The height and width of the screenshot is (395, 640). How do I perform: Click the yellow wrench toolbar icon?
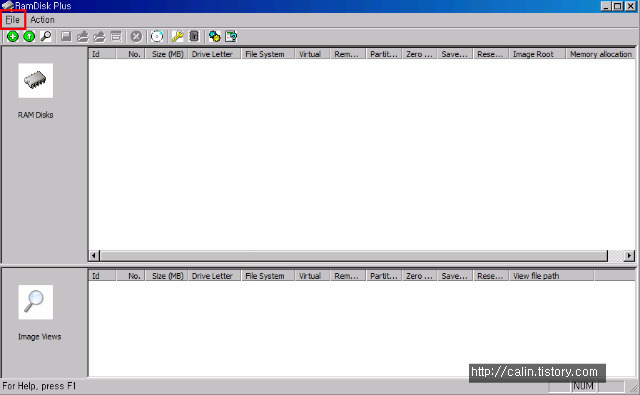pos(178,37)
